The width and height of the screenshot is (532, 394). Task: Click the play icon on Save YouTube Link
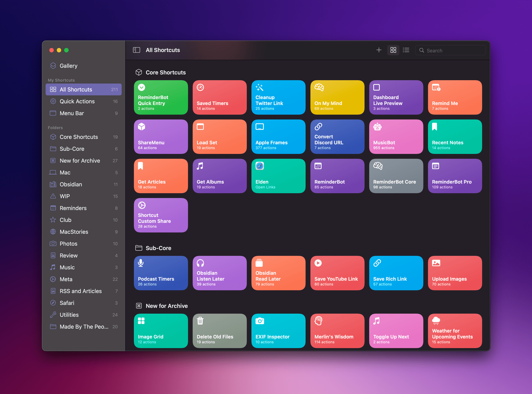(318, 263)
